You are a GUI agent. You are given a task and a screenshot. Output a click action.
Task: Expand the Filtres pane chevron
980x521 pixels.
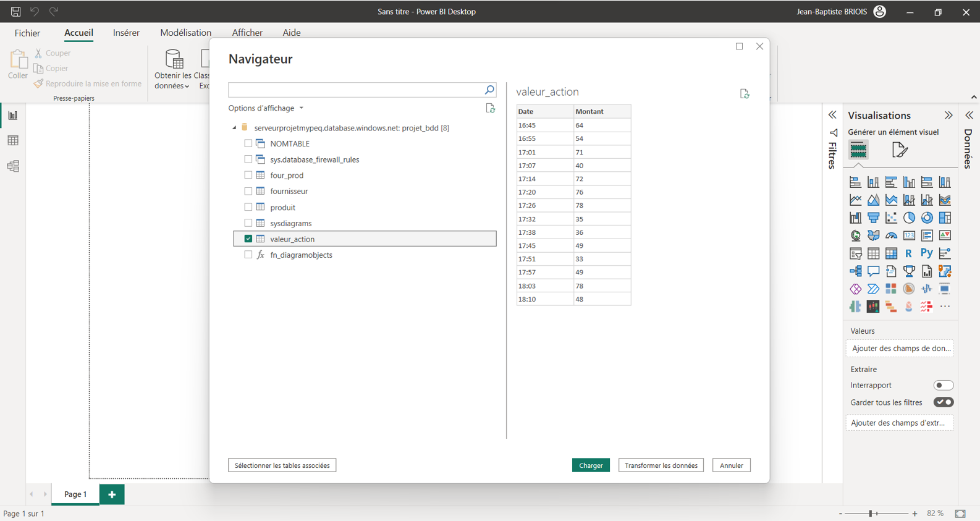click(x=832, y=116)
